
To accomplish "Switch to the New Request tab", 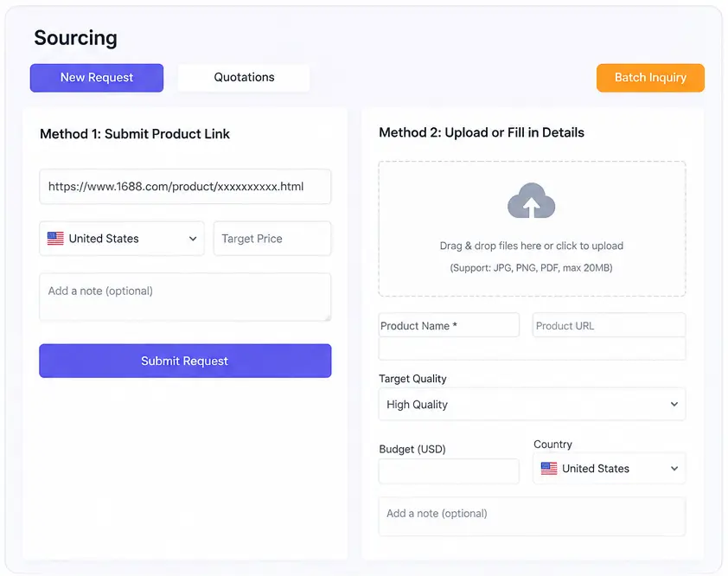I will pos(97,78).
